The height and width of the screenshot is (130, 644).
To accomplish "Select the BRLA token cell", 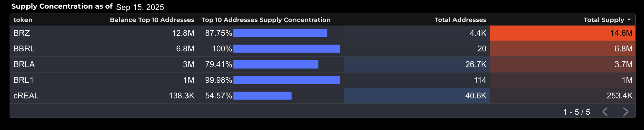I will pyautogui.click(x=24, y=64).
